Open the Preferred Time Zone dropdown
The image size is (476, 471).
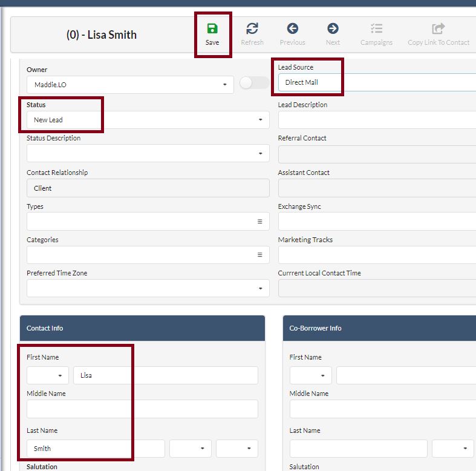click(260, 288)
